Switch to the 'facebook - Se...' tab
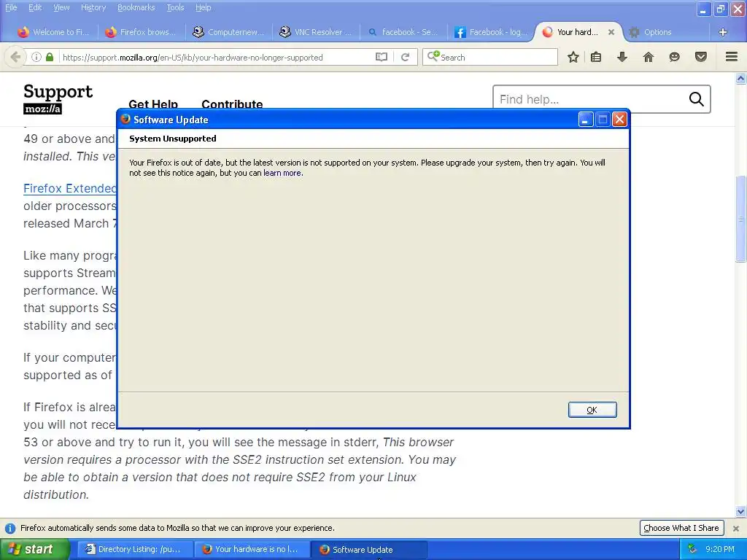This screenshot has width=747, height=560. pos(403,32)
